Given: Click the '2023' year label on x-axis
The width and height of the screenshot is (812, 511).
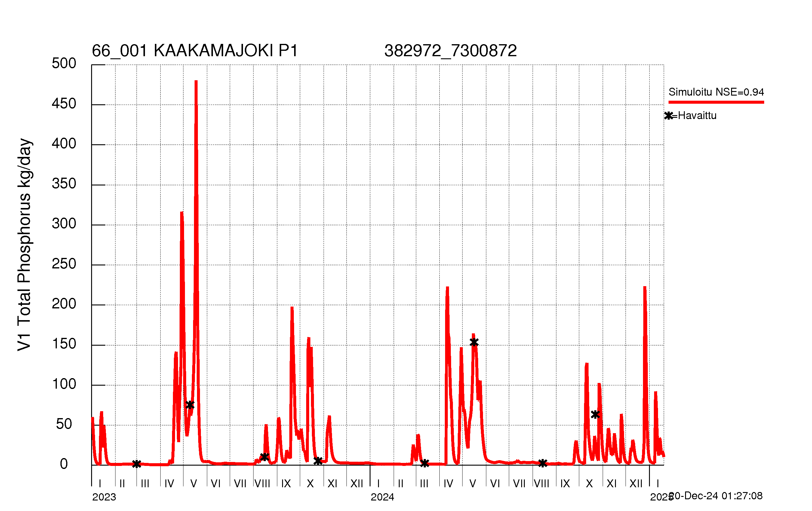Looking at the screenshot, I should pos(104,497).
